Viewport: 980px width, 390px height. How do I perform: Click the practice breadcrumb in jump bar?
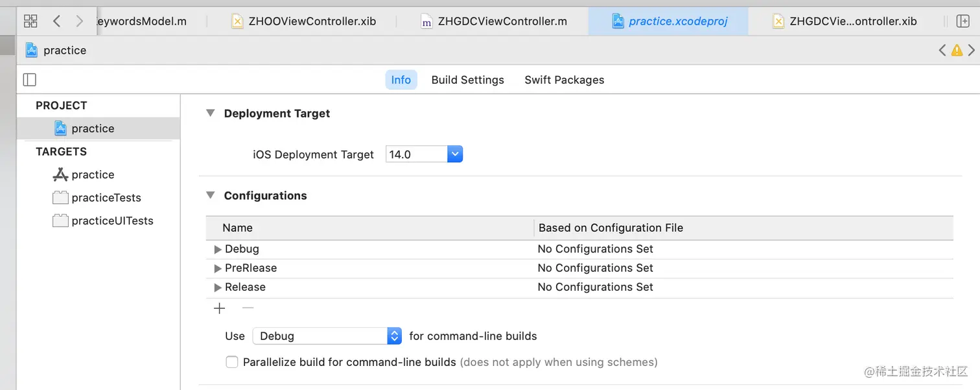64,51
